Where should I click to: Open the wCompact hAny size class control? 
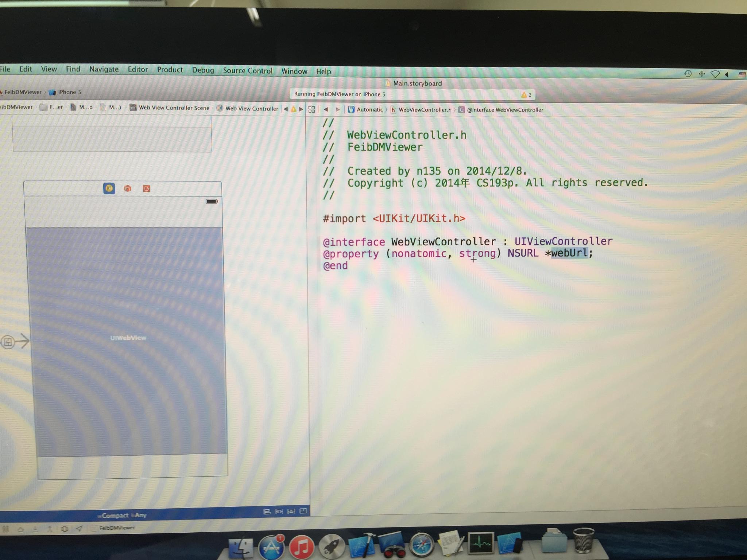(122, 515)
